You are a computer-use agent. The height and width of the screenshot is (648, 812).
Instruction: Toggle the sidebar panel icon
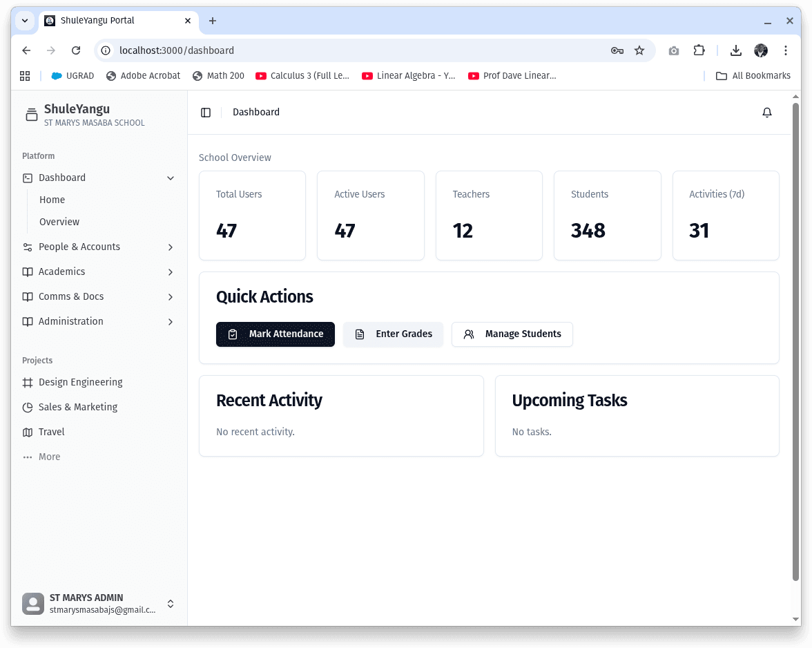(206, 112)
